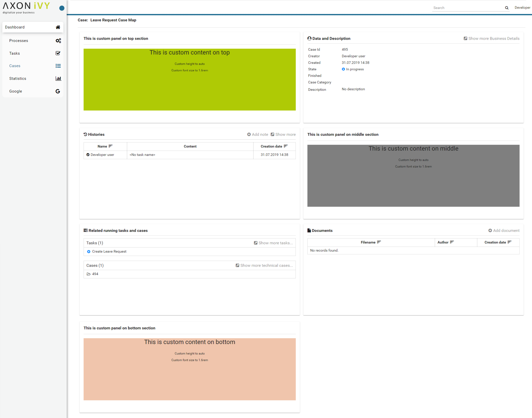Click the Dashboard home icon
The image size is (532, 418).
click(58, 27)
